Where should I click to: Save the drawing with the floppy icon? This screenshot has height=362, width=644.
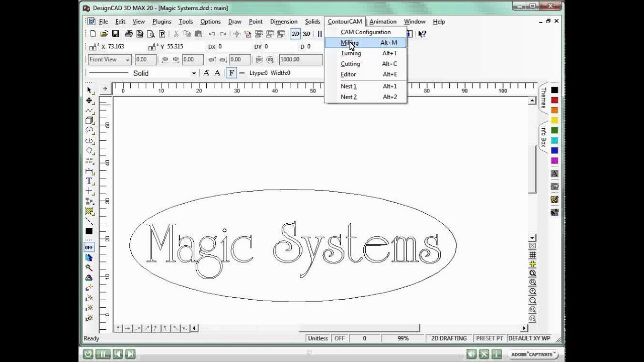(115, 34)
